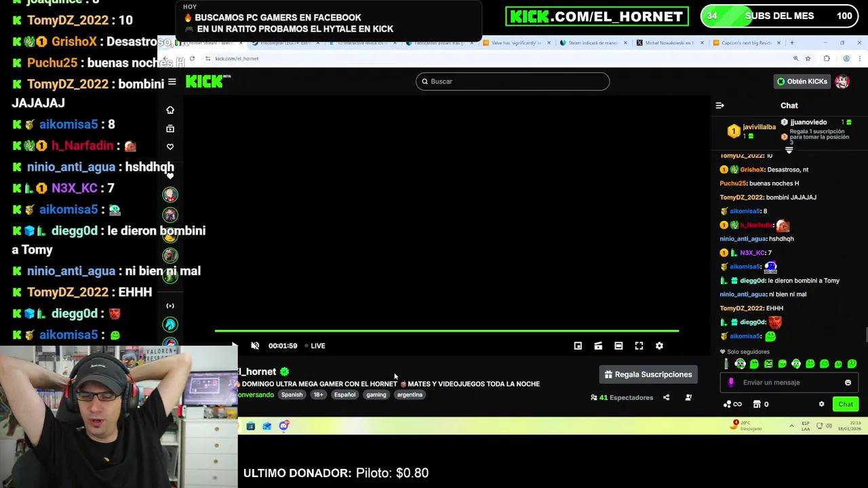This screenshot has width=868, height=488.
Task: Bookmark this page star icon
Action: [808, 59]
